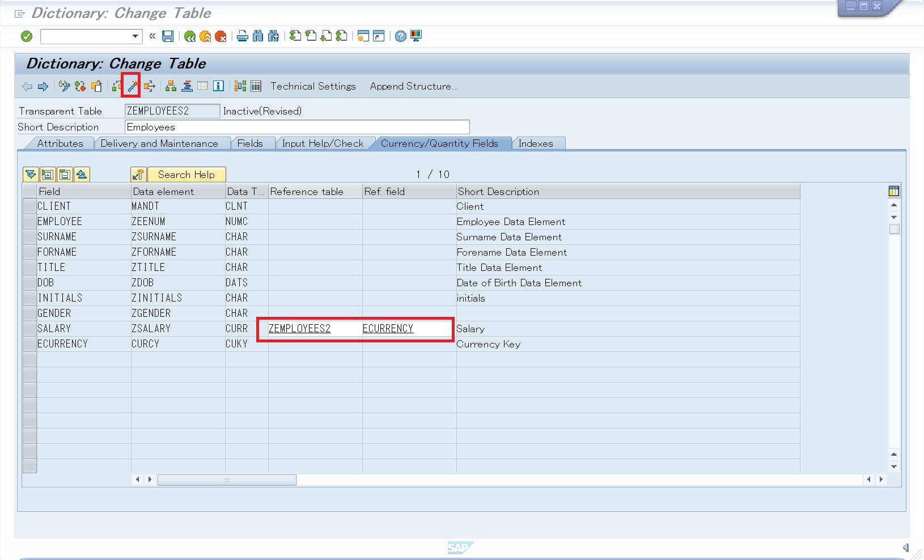Viewport: 924px width, 560px height.
Task: Click the key icon next to Search Help
Action: (x=138, y=175)
